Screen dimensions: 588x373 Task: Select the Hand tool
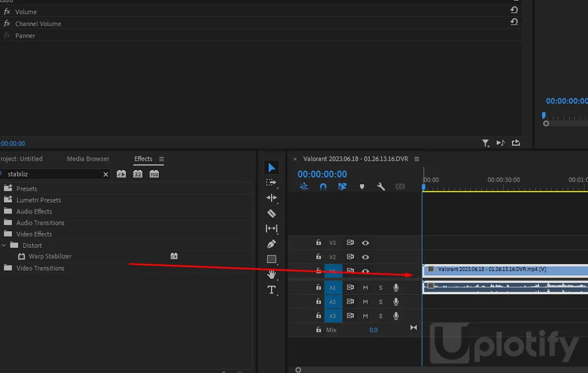[x=272, y=274]
